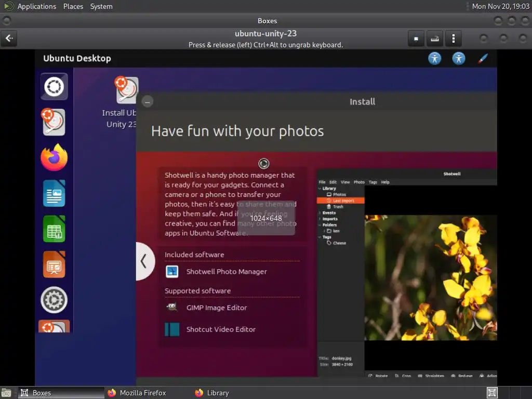Select the Install Ubuntu Unity 23 desktop icon
532x399 pixels.
pyautogui.click(x=119, y=102)
